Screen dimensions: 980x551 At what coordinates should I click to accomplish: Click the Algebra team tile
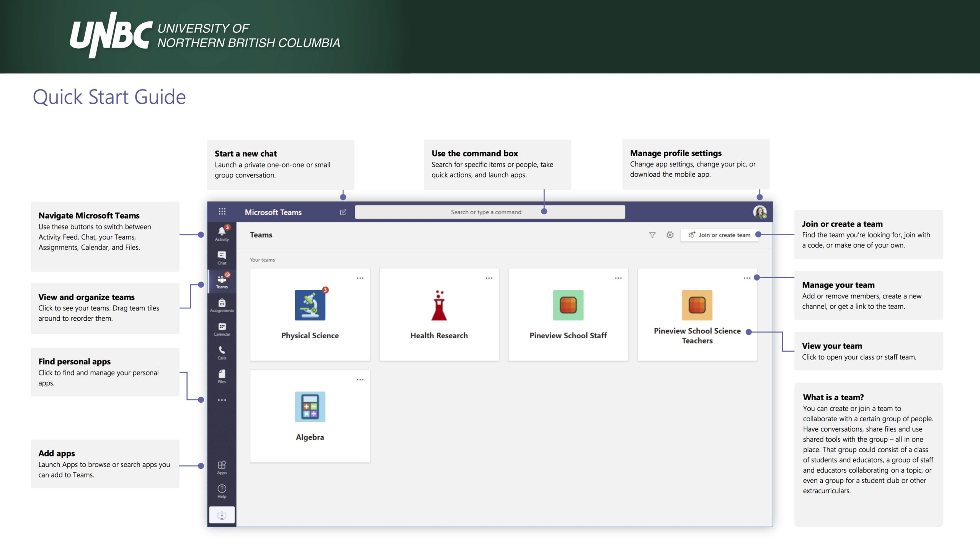(x=309, y=414)
